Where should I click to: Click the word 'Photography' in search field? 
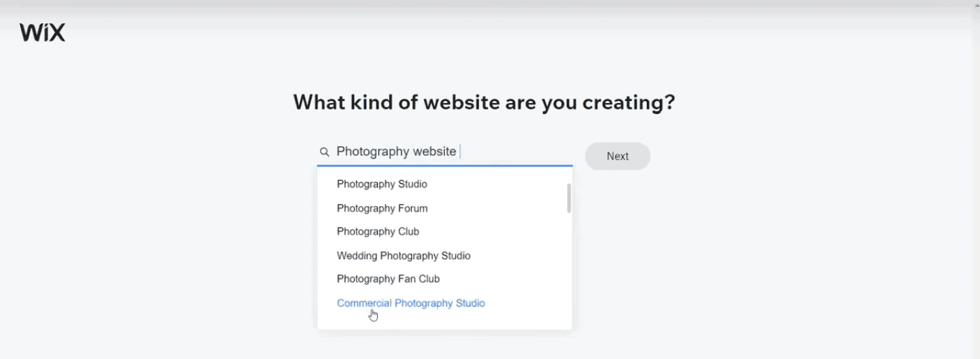365,152
